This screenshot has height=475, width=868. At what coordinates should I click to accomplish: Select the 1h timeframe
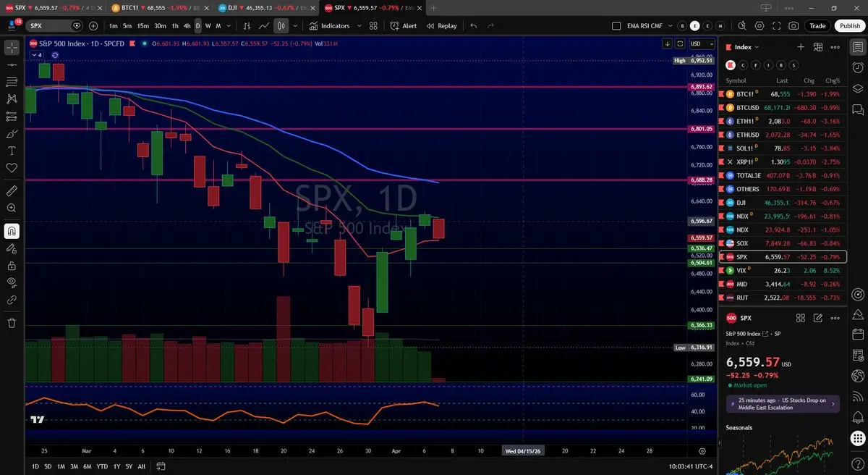pyautogui.click(x=175, y=26)
